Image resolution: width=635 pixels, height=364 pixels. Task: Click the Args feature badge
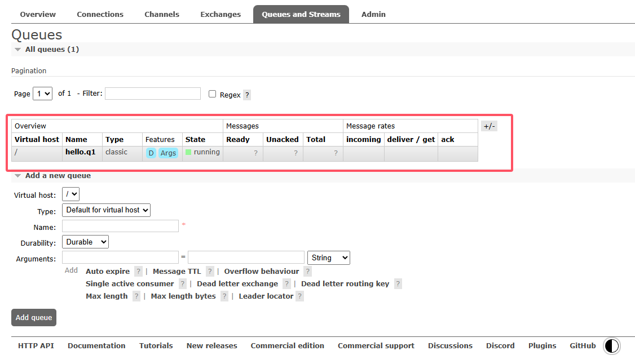tap(168, 153)
